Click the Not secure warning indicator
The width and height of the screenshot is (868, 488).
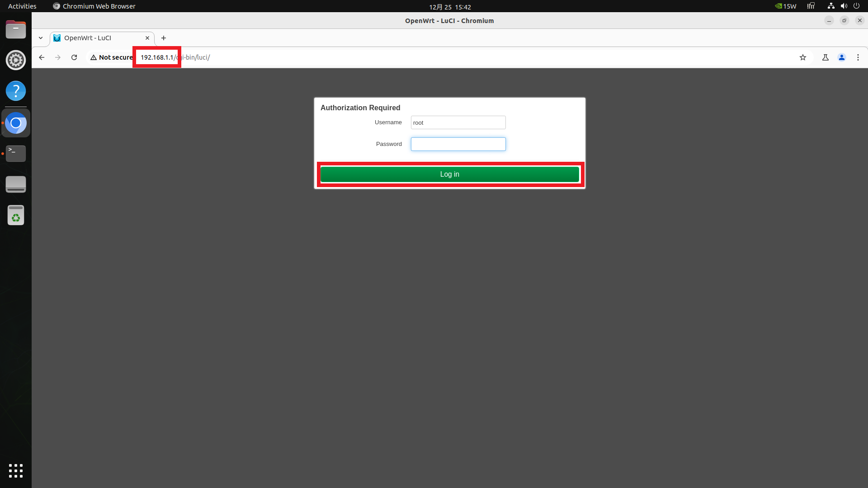[111, 57]
